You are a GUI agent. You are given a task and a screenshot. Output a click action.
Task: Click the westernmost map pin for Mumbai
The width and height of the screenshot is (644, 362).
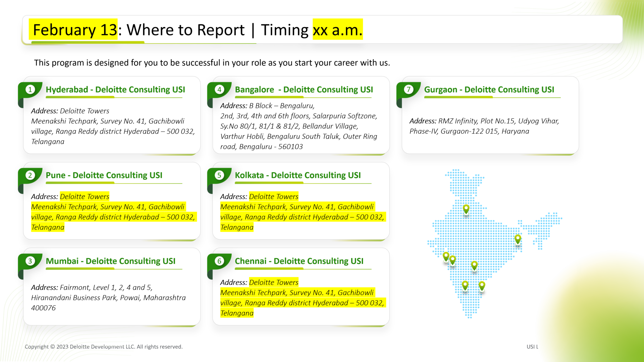click(x=446, y=256)
